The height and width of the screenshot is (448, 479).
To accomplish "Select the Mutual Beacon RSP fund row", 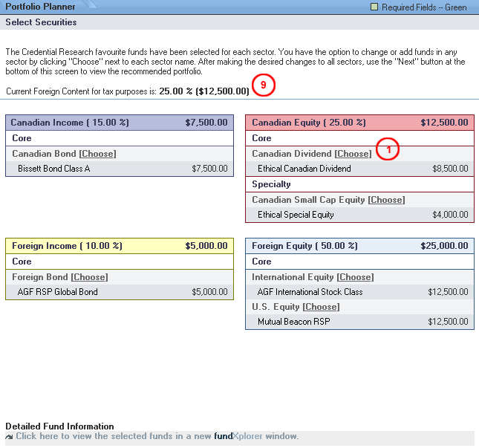I will coord(359,322).
